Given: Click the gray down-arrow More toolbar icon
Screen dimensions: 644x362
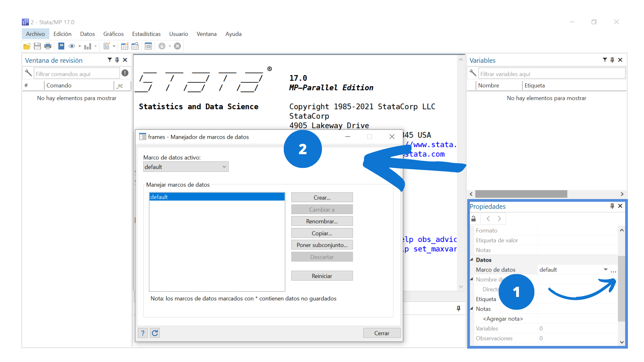Looking at the screenshot, I should click(x=162, y=46).
